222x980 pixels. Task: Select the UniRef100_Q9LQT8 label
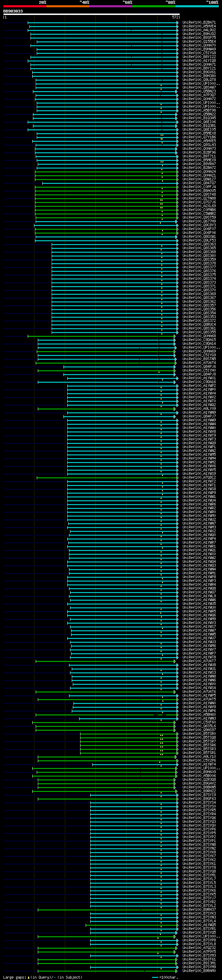[x=199, y=80]
